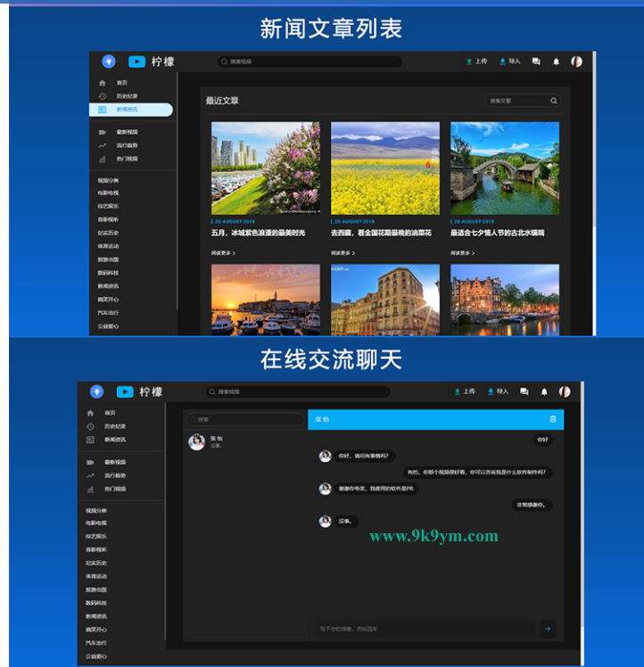The height and width of the screenshot is (667, 644).
Task: Click the round blue lightbulb icon in chat window
Action: [97, 391]
